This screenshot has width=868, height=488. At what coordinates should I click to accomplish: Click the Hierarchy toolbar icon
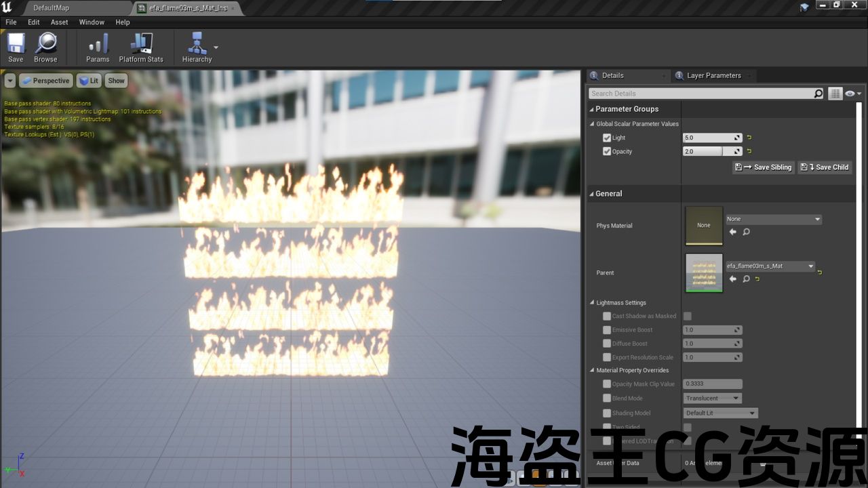point(197,45)
